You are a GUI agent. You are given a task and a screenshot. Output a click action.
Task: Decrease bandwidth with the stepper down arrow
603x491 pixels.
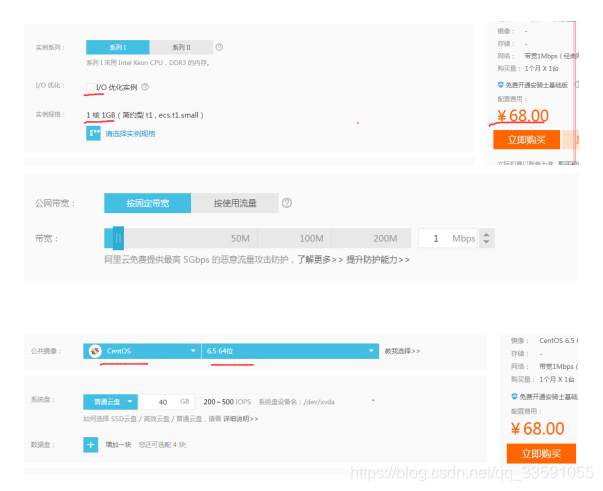(x=486, y=242)
